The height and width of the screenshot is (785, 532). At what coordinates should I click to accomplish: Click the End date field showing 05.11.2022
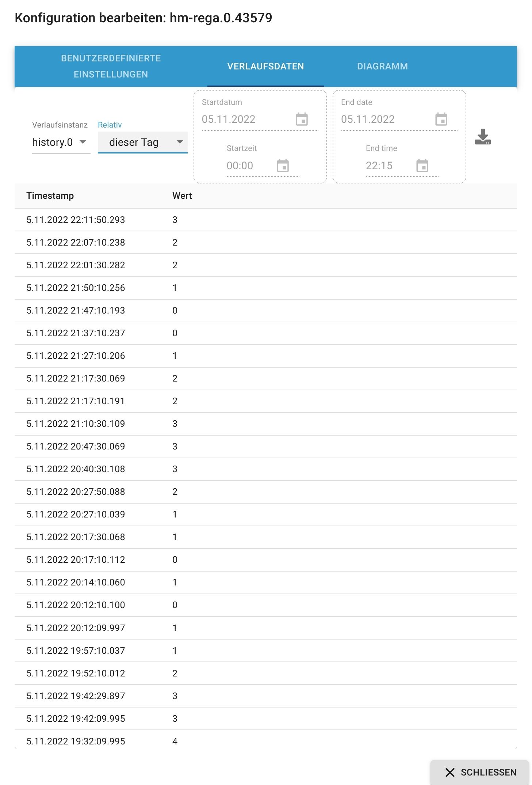point(383,119)
